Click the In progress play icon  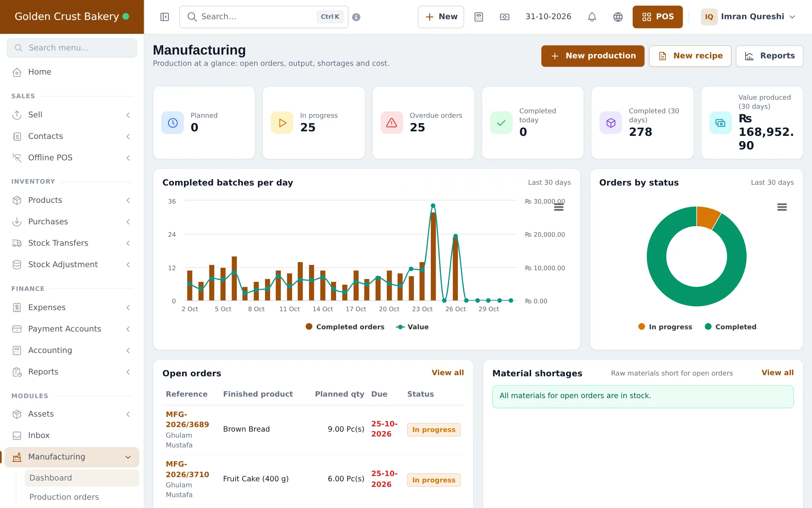tap(282, 123)
